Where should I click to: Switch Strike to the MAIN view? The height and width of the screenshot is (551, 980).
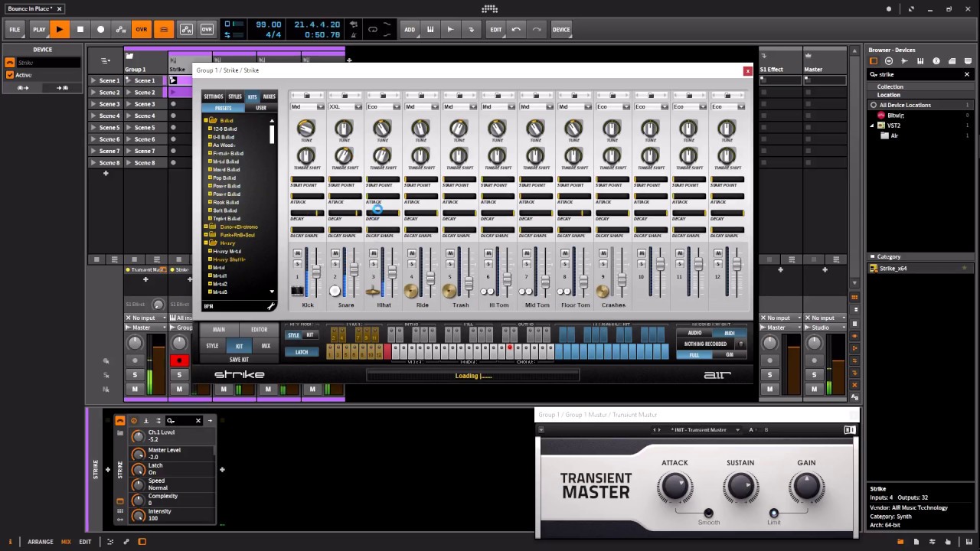[x=219, y=330]
